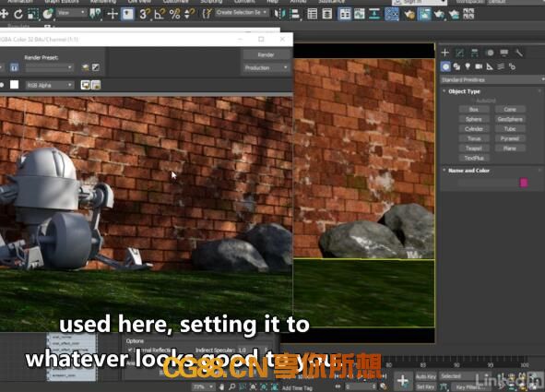Open the Slate Material Editor icon

click(x=392, y=14)
